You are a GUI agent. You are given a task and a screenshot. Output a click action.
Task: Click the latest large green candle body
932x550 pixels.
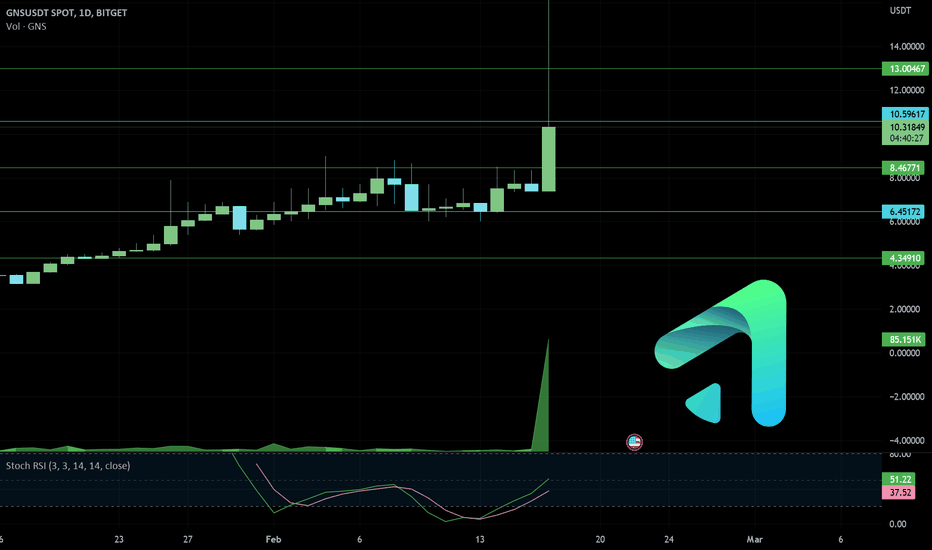pyautogui.click(x=549, y=159)
